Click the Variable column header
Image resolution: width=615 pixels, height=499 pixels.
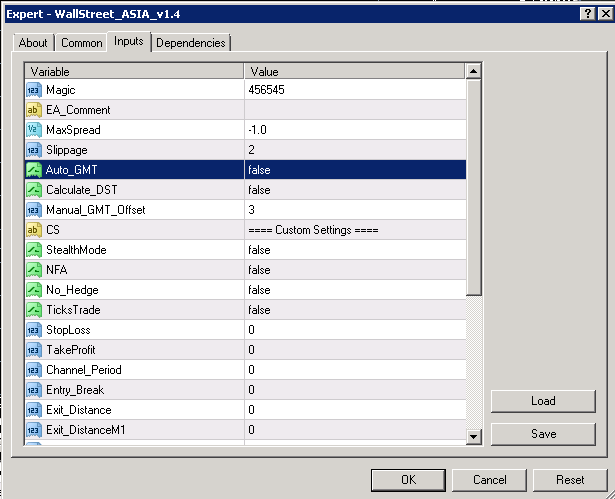(134, 71)
